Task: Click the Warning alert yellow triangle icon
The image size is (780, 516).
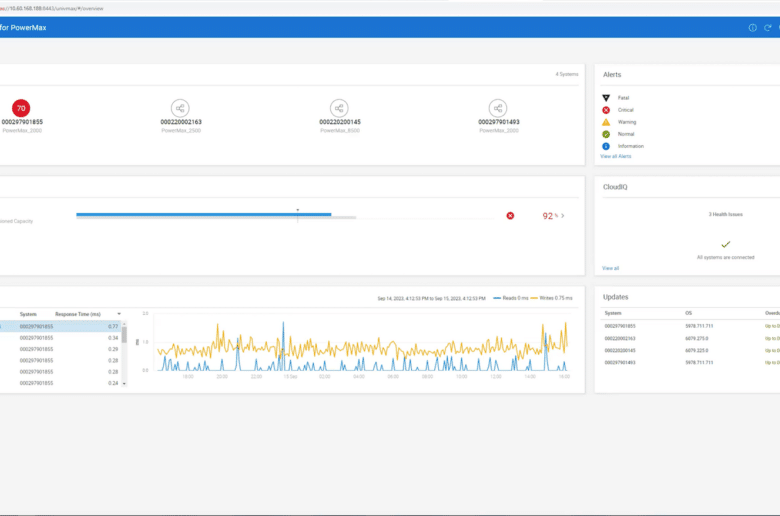Action: click(x=606, y=122)
